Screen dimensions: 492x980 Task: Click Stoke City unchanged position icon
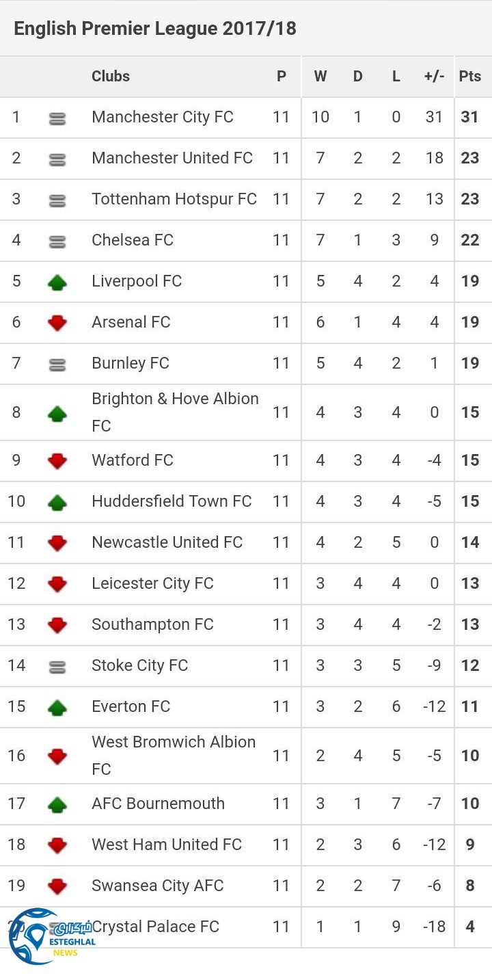[x=57, y=666]
